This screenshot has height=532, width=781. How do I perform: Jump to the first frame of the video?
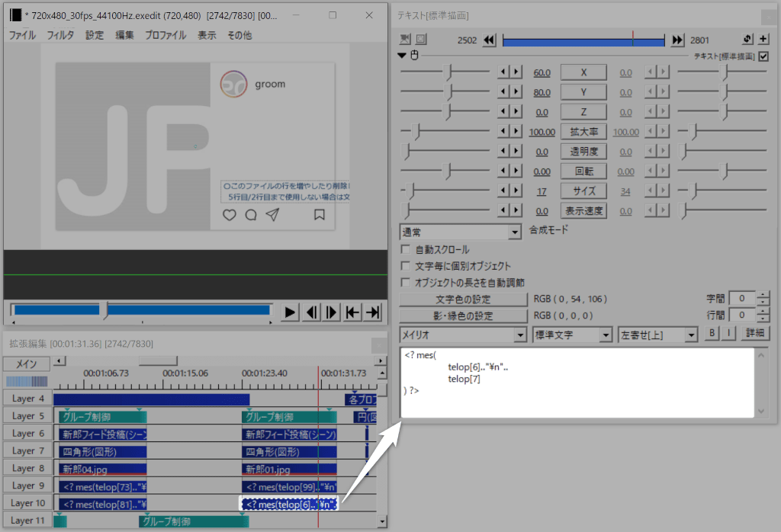[x=352, y=312]
